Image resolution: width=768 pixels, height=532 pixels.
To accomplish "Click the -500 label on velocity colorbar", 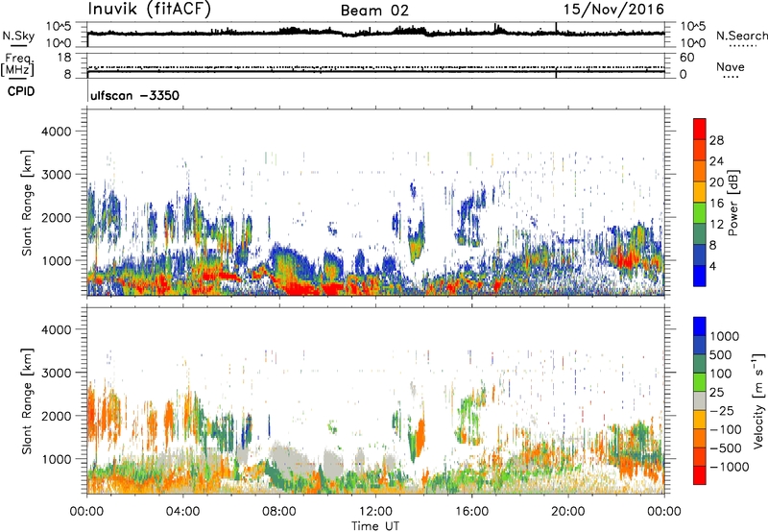I will point(726,448).
